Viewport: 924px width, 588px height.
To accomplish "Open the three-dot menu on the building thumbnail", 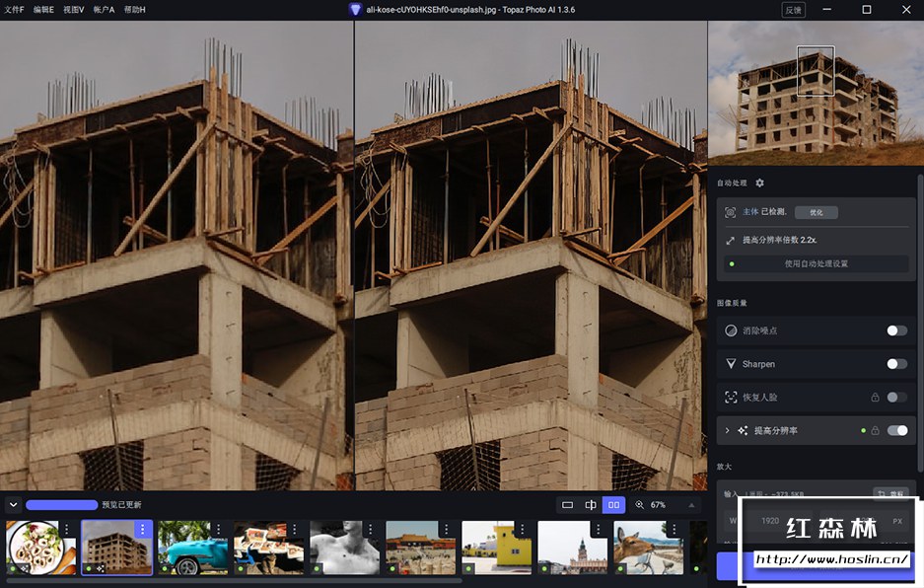I will coord(142,530).
